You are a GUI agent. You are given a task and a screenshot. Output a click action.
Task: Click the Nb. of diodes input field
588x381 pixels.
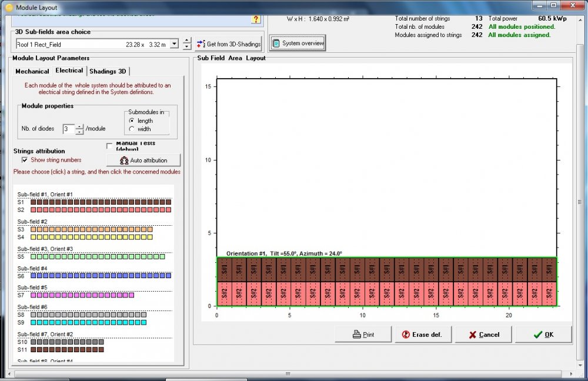69,129
